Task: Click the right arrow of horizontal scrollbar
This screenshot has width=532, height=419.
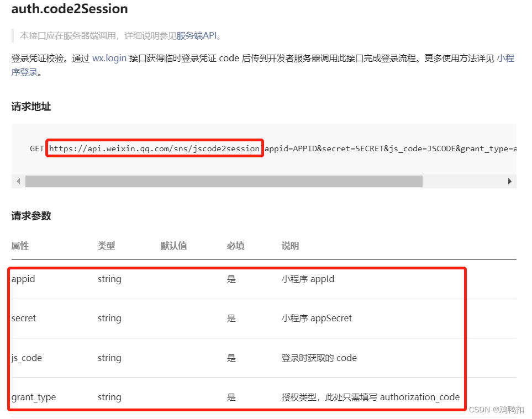Action: tap(509, 182)
